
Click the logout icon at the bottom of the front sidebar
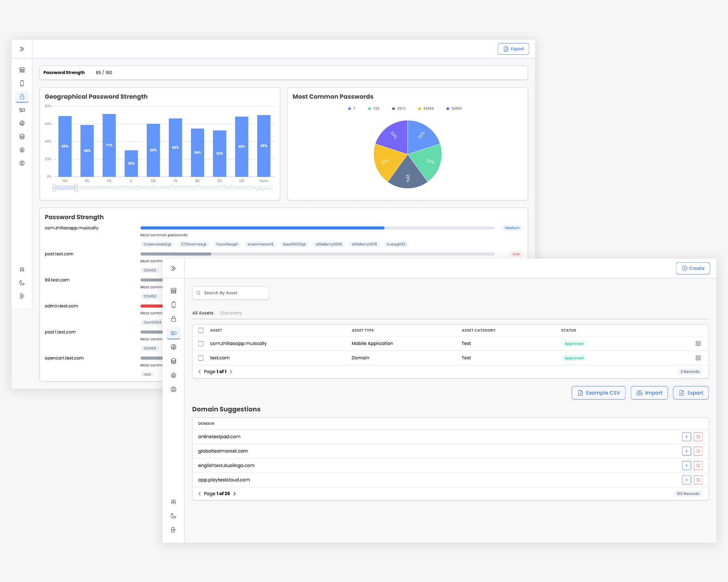(174, 530)
